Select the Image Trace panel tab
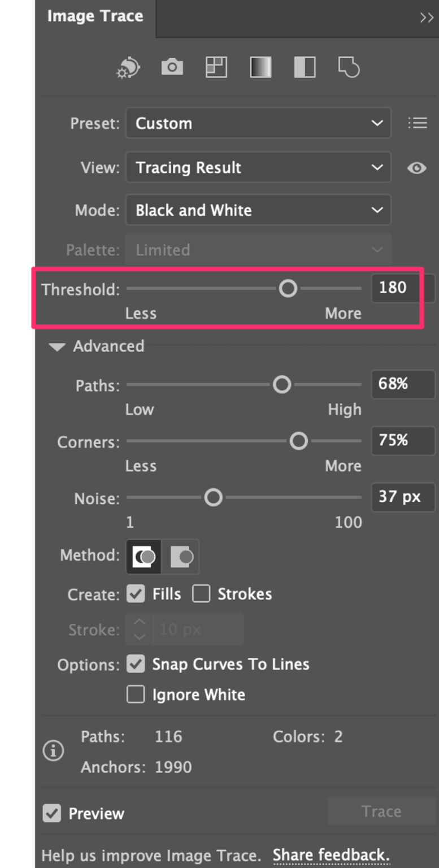The width and height of the screenshot is (439, 868). (94, 16)
